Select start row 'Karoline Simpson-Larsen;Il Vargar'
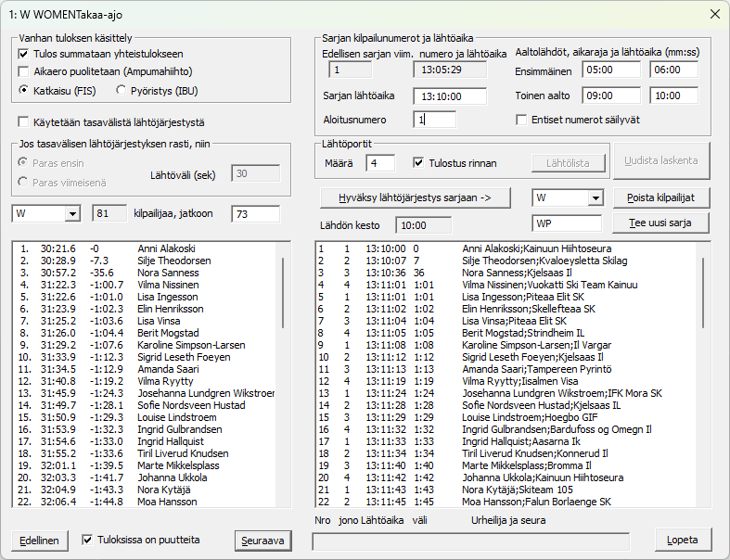730x560 pixels. coord(506,346)
